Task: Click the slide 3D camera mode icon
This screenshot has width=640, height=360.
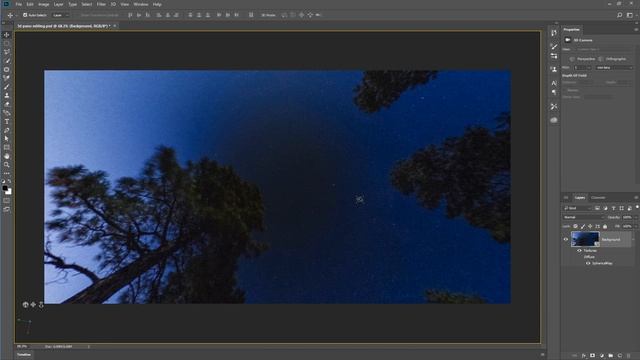Action: coord(310,15)
